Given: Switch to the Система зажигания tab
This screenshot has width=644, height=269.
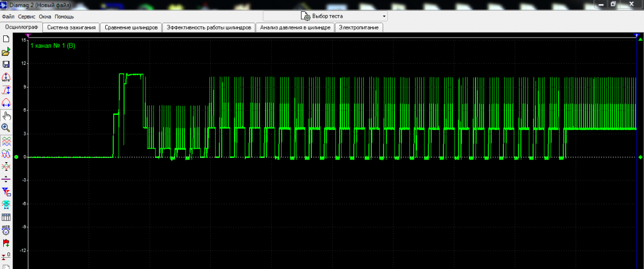Looking at the screenshot, I should point(71,27).
